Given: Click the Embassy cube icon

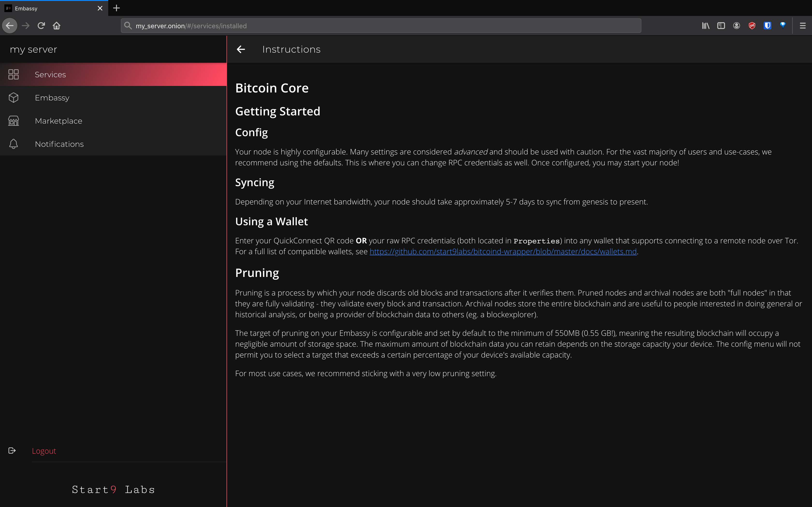Looking at the screenshot, I should (14, 98).
